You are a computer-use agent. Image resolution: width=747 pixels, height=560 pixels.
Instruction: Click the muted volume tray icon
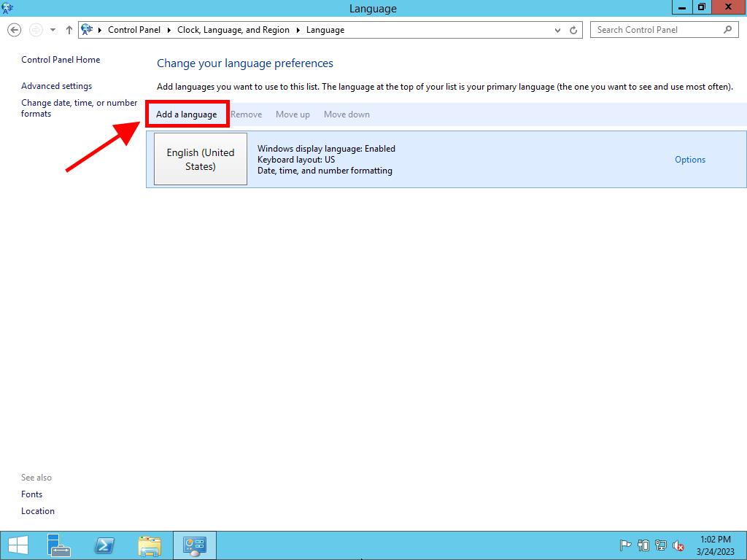coord(678,545)
